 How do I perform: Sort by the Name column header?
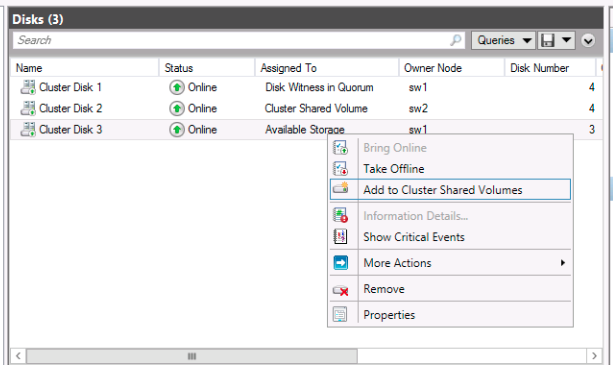[84, 68]
